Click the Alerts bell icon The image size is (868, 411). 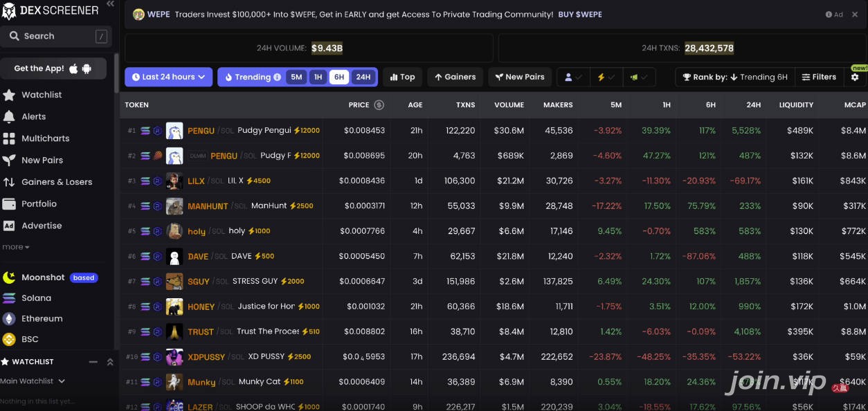pyautogui.click(x=9, y=116)
